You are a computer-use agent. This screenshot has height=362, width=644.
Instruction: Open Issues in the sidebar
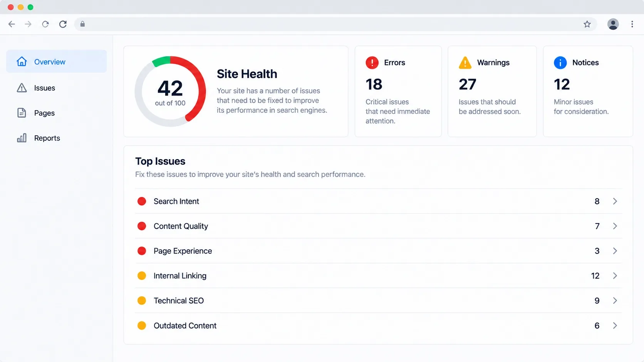pyautogui.click(x=57, y=88)
